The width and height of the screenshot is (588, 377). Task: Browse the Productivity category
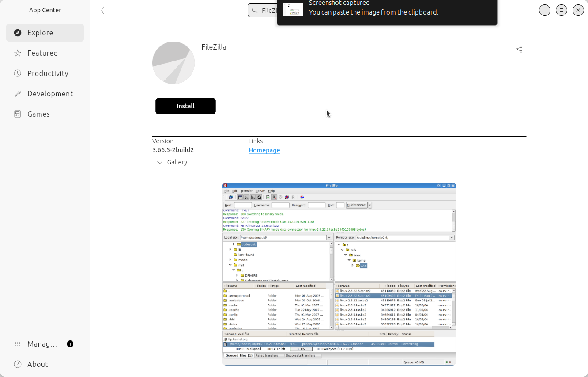45,73
